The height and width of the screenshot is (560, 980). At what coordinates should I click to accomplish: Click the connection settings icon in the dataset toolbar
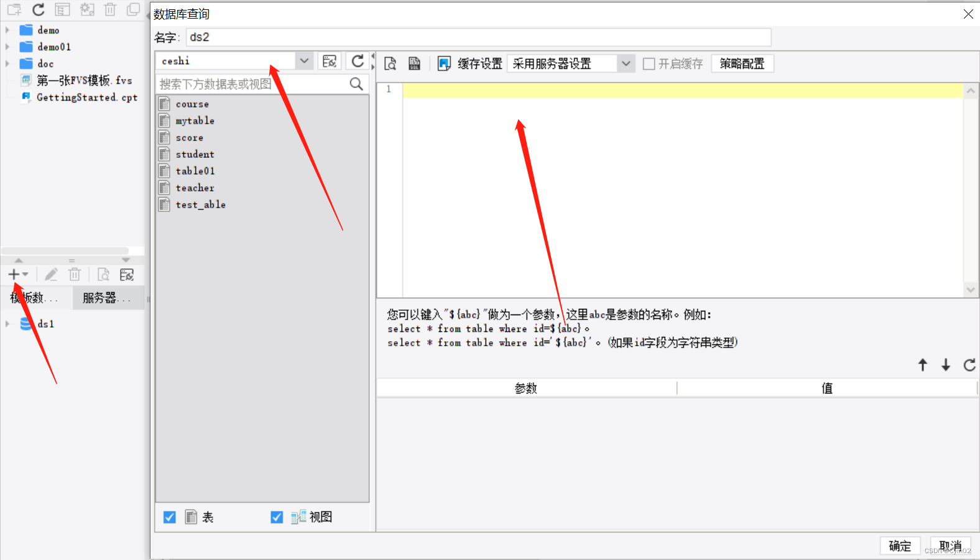[127, 274]
